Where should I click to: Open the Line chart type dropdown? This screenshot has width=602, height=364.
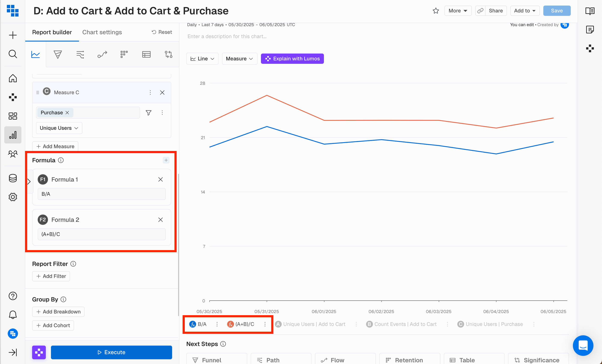coord(202,59)
